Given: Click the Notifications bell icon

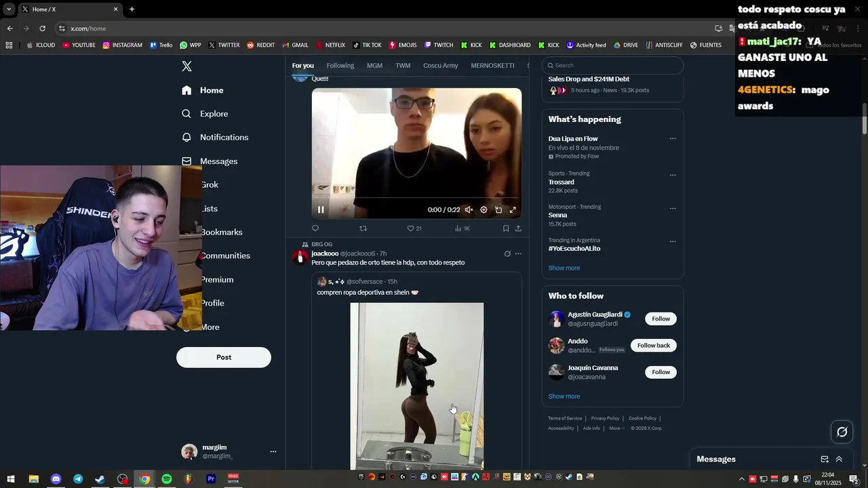Looking at the screenshot, I should click(186, 137).
